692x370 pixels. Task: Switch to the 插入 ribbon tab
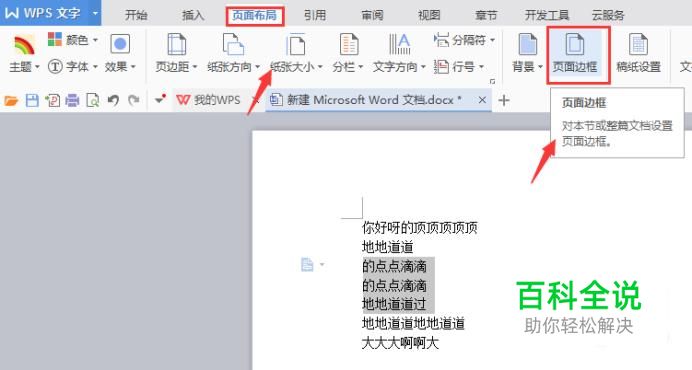pyautogui.click(x=193, y=15)
